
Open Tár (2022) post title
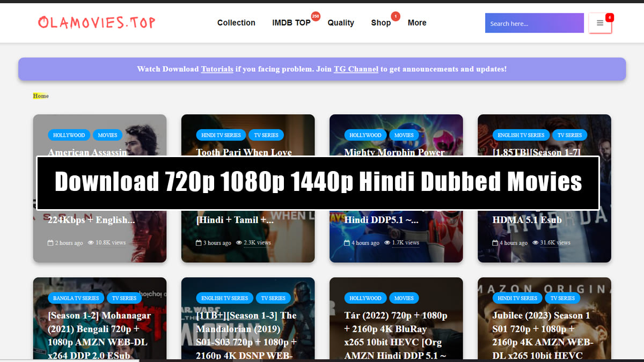[x=396, y=335]
